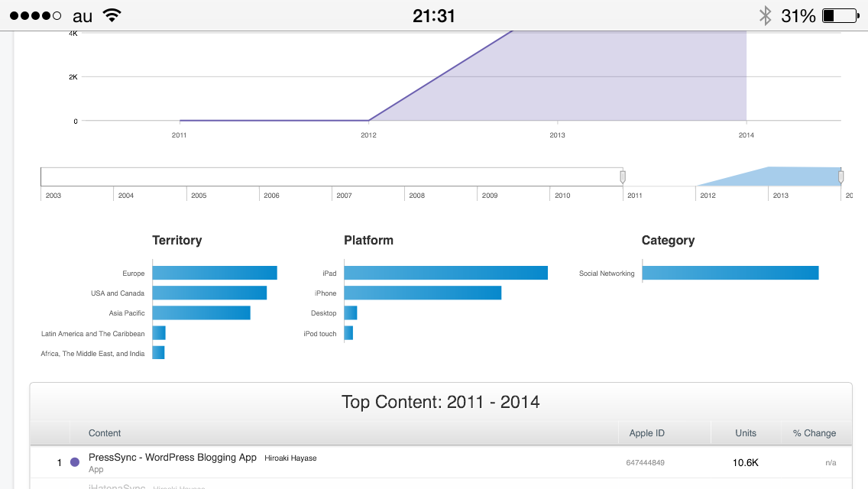
Task: Select Latin America and The Caribbean bar
Action: [x=159, y=333]
